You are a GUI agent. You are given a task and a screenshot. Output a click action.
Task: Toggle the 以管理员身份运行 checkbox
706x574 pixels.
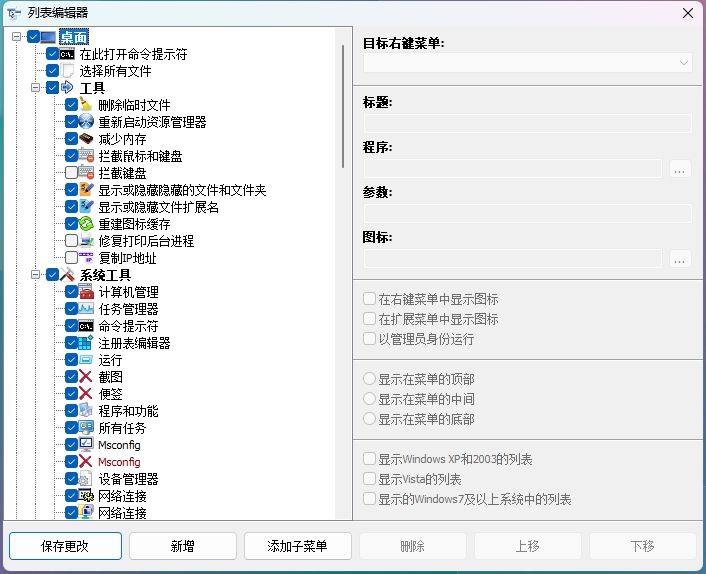[369, 339]
